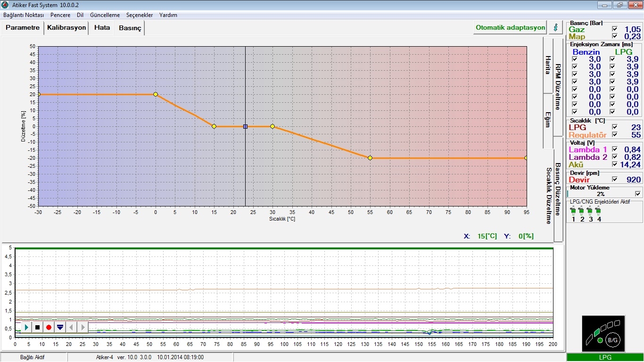
Task: Toggle the Lambda 2 checkbox
Action: point(615,157)
